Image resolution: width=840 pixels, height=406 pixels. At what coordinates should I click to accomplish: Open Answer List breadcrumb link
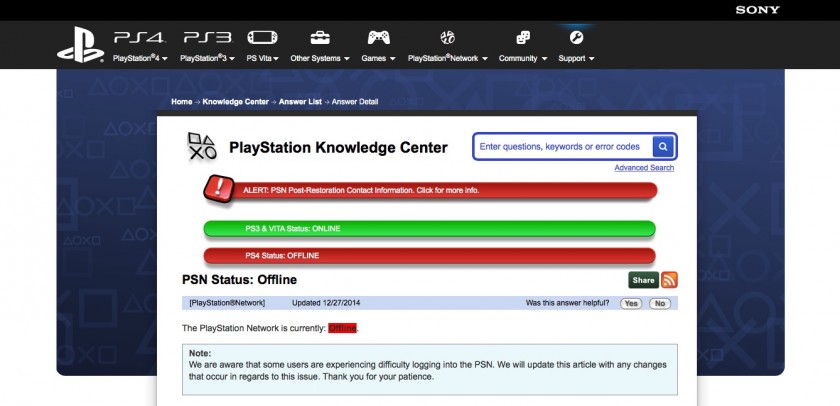tap(300, 102)
